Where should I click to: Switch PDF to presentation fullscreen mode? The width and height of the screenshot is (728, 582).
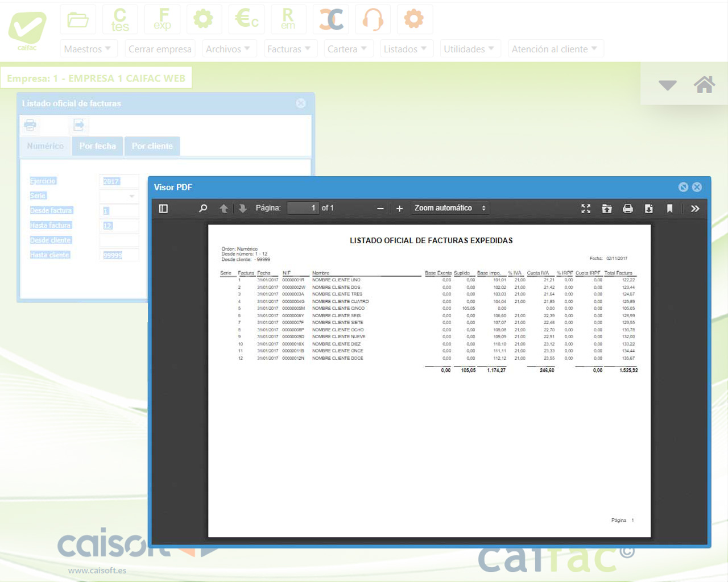point(586,209)
